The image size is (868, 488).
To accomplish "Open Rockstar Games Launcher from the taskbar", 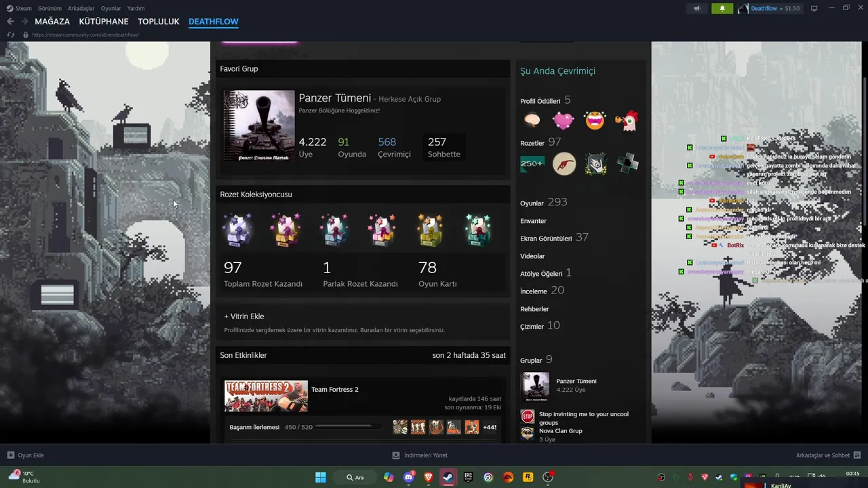I will pos(528,477).
